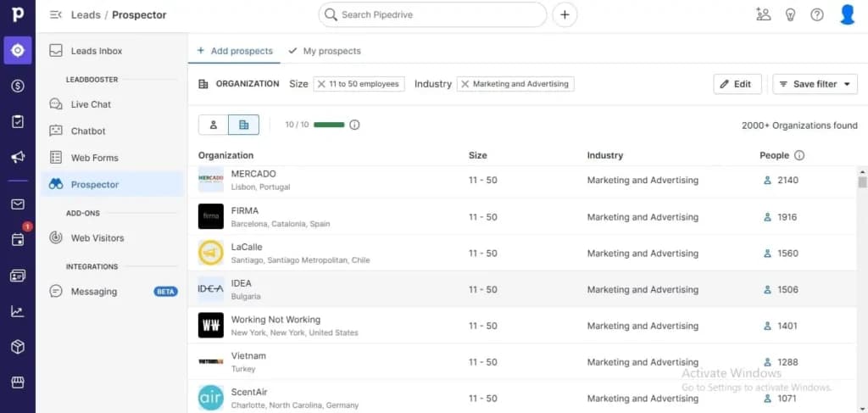Click the credits info icon beside 10 / 10
The width and height of the screenshot is (868, 413).
click(355, 125)
